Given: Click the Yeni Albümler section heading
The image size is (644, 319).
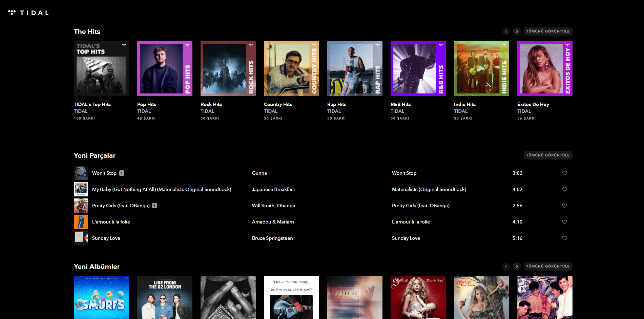Looking at the screenshot, I should [97, 267].
